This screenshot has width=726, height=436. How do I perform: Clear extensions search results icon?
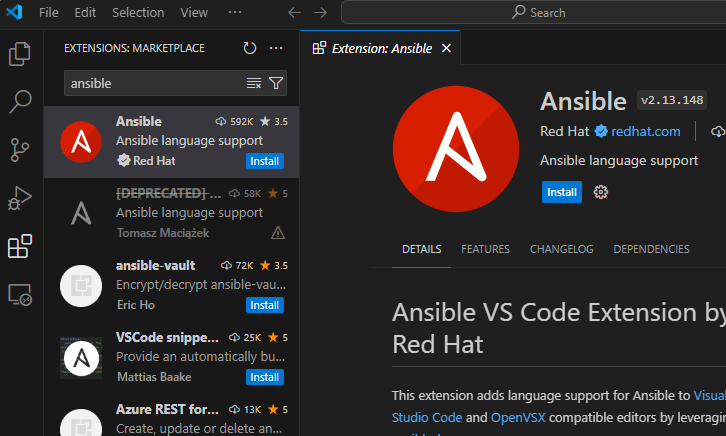coord(254,83)
